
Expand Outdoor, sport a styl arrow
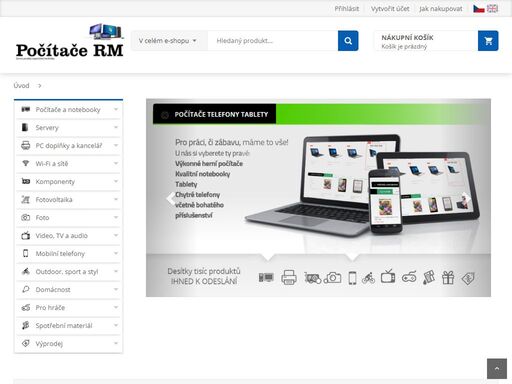click(x=116, y=271)
